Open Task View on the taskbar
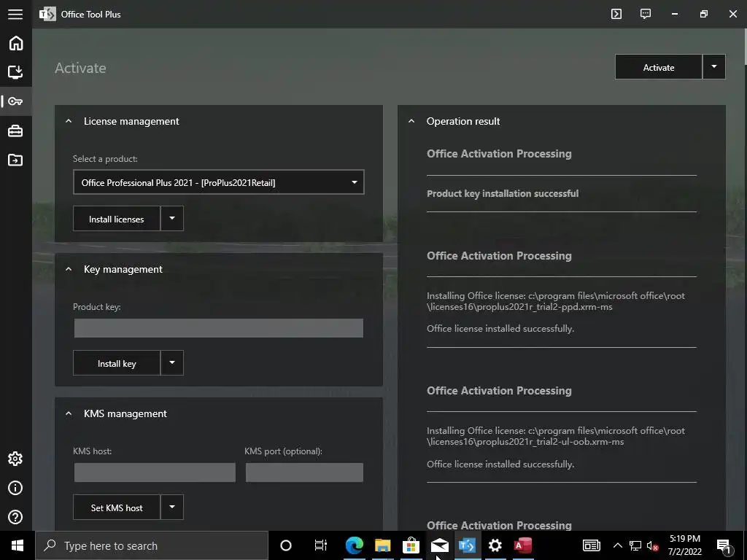The width and height of the screenshot is (747, 560). click(321, 545)
